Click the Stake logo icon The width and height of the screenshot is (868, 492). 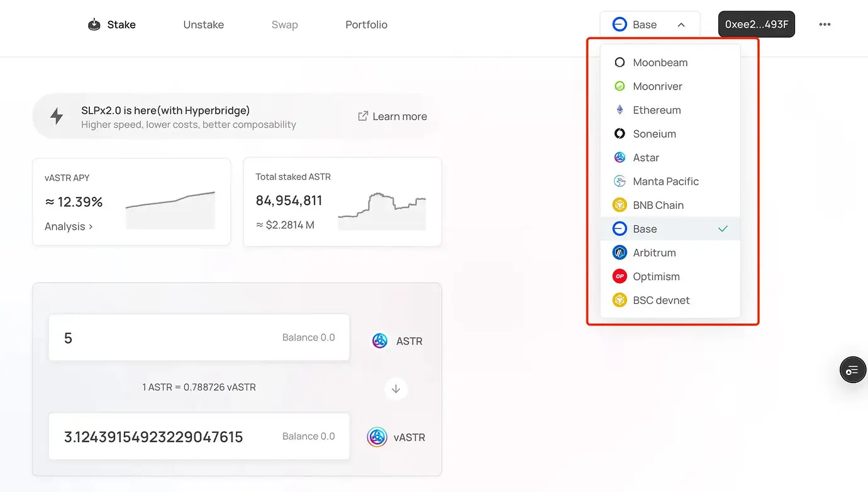pos(94,25)
